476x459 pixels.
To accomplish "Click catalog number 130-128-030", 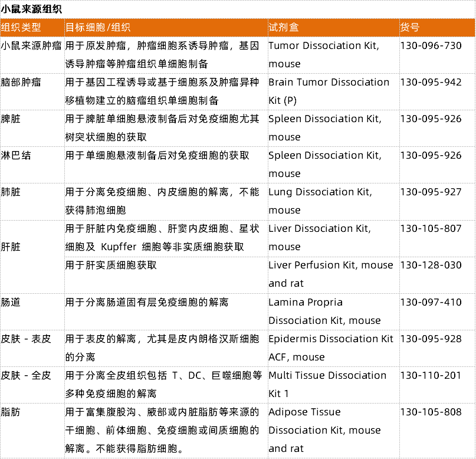I will point(431,265).
